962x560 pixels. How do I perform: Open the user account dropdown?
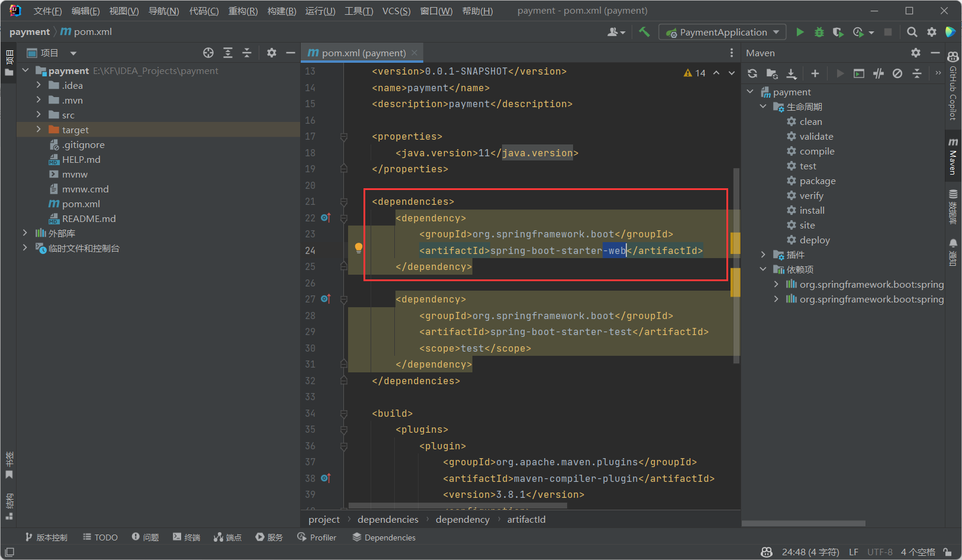pyautogui.click(x=616, y=32)
